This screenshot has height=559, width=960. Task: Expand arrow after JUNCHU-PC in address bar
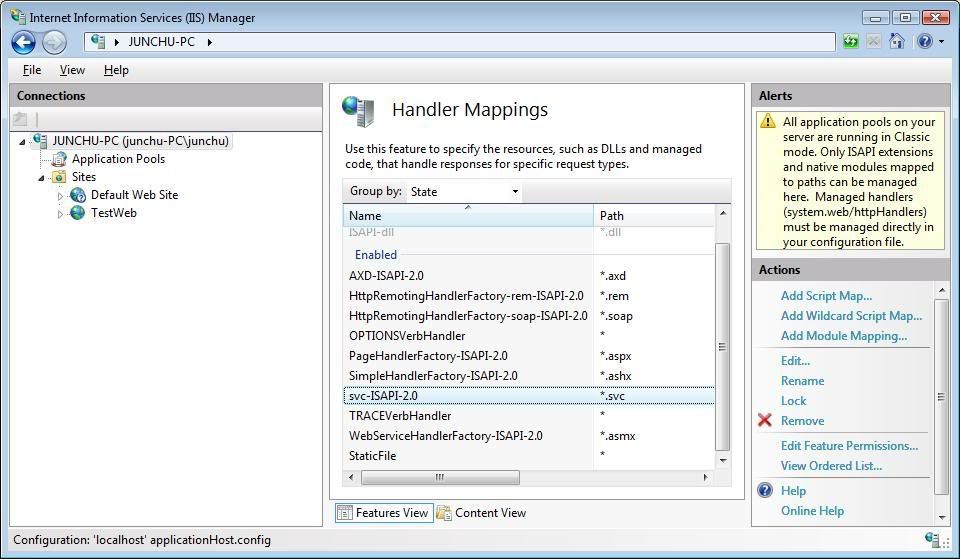209,42
